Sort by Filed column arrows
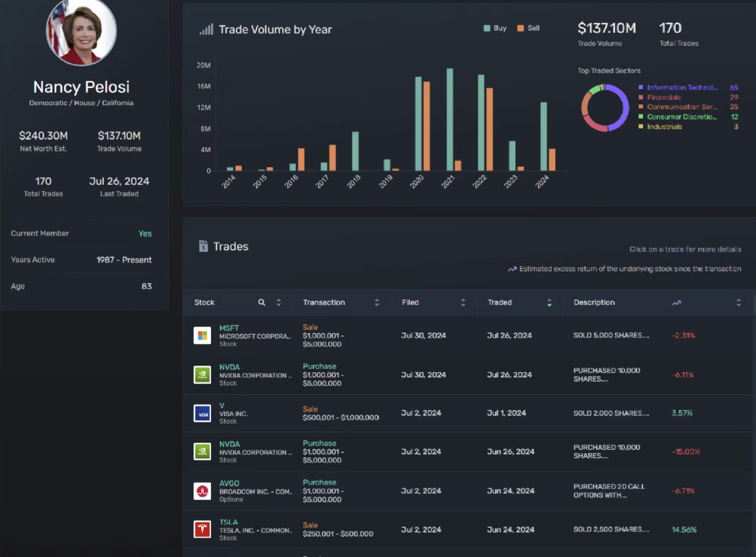This screenshot has height=557, width=756. point(463,302)
